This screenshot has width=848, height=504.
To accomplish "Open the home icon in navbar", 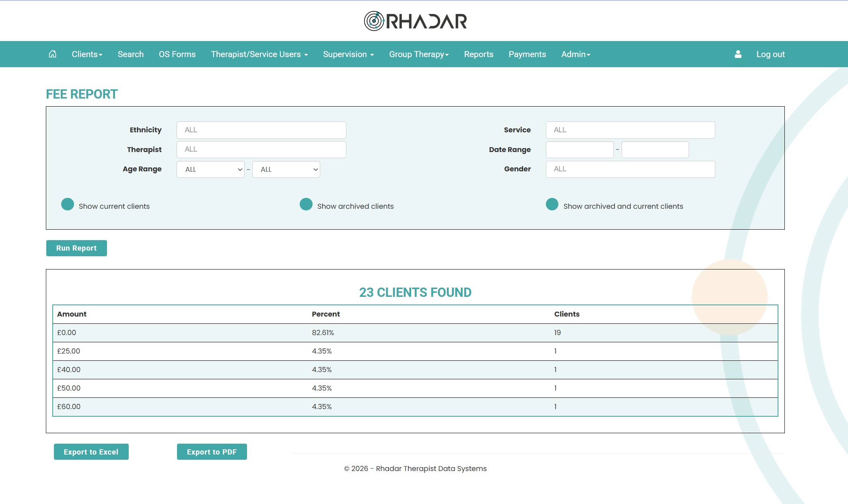I will pyautogui.click(x=53, y=54).
